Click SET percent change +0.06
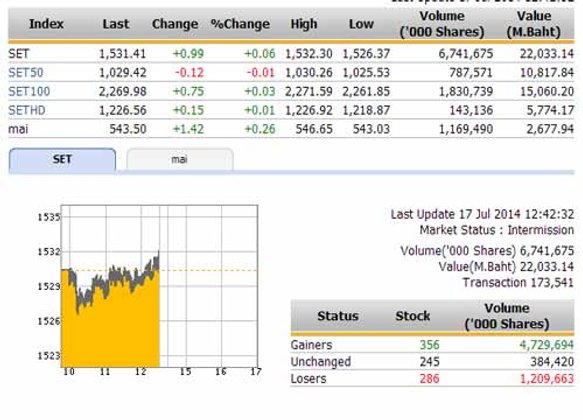Screen dimensions: 583x420 click(x=260, y=54)
